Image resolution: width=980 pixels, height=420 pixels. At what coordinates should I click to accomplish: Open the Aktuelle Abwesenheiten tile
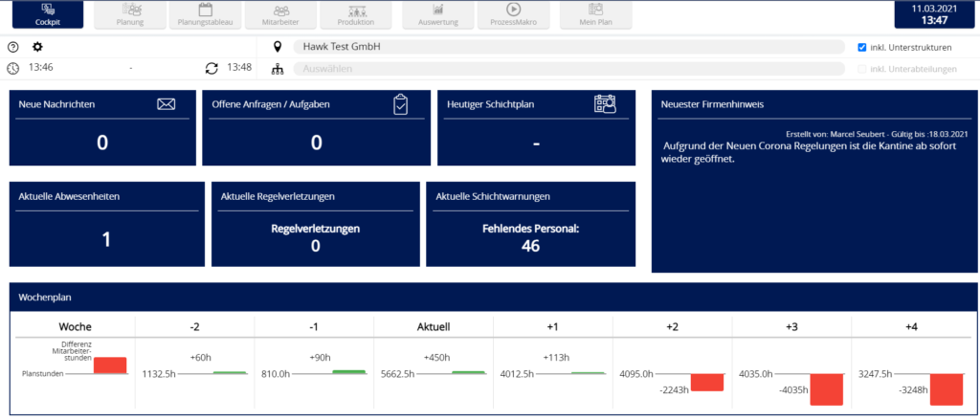(106, 224)
